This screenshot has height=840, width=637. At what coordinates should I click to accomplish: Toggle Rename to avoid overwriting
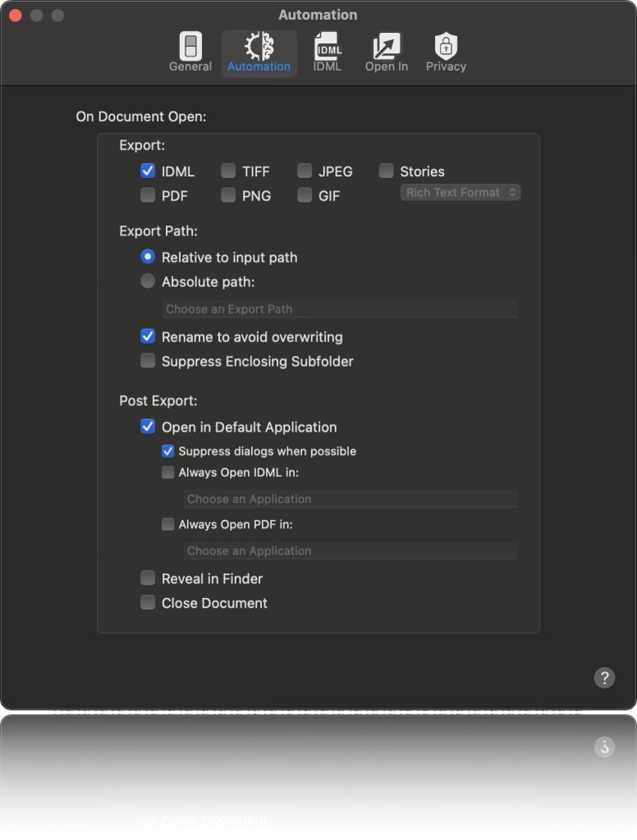tap(148, 336)
